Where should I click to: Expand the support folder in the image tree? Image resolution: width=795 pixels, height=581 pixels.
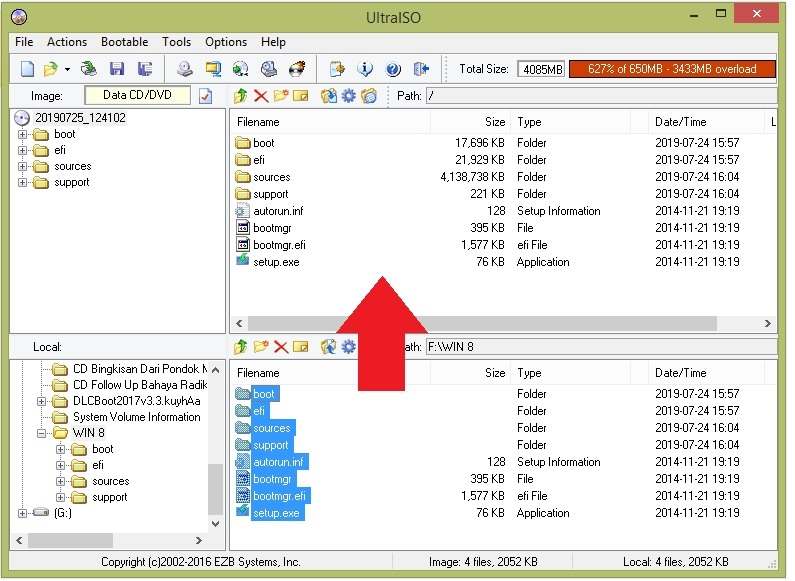(22, 183)
